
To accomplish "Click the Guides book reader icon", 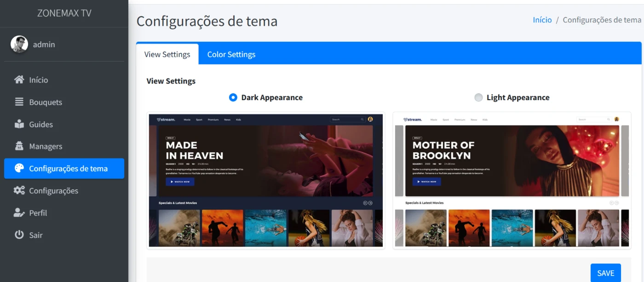I will (x=19, y=124).
